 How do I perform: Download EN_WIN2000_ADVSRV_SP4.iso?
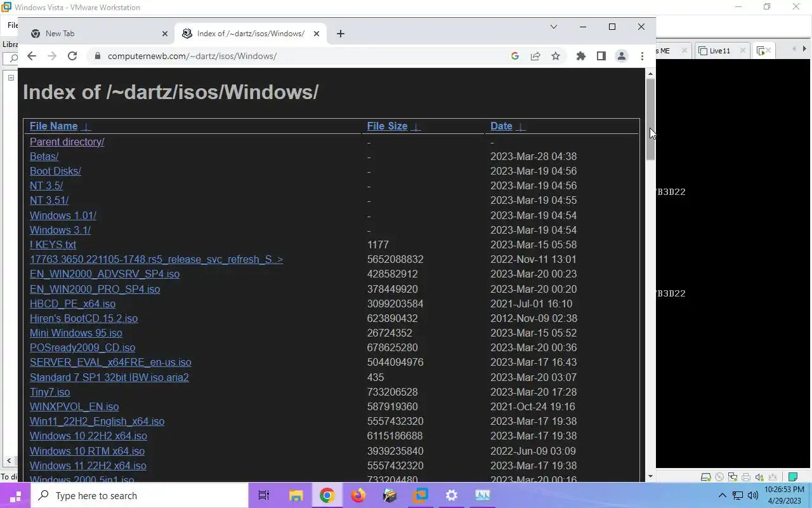(105, 274)
